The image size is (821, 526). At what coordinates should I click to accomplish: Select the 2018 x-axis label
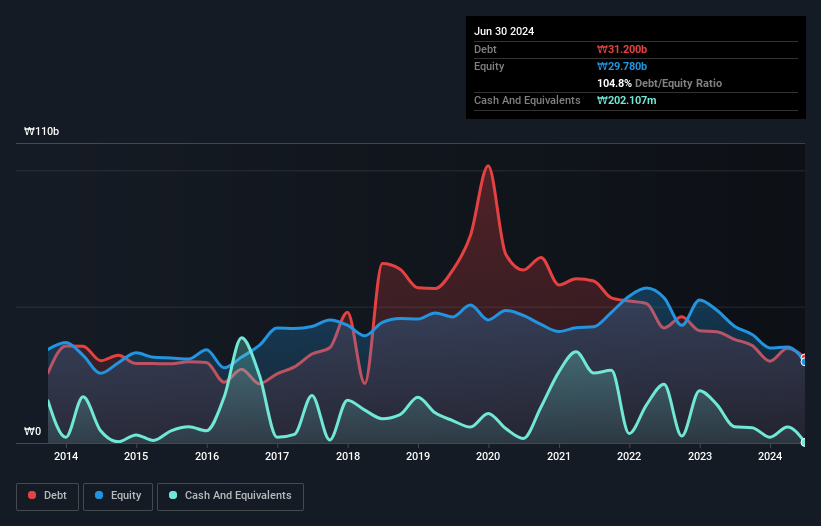(x=348, y=456)
